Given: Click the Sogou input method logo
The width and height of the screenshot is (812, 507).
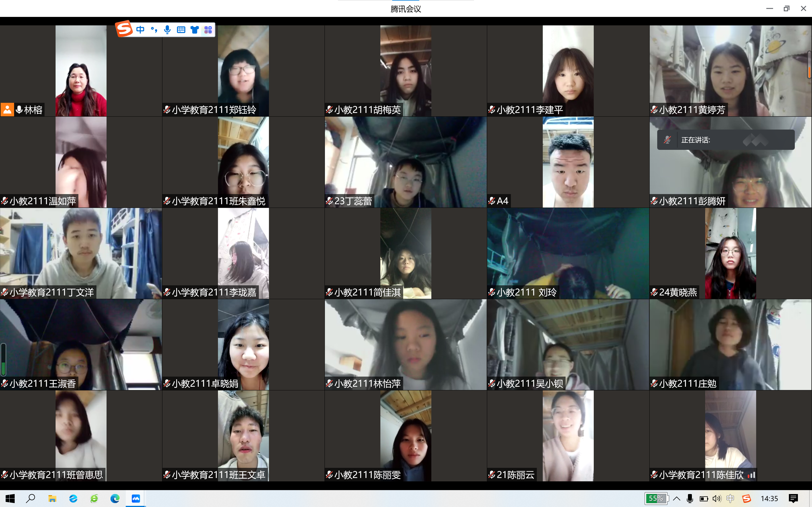Looking at the screenshot, I should tap(124, 29).
